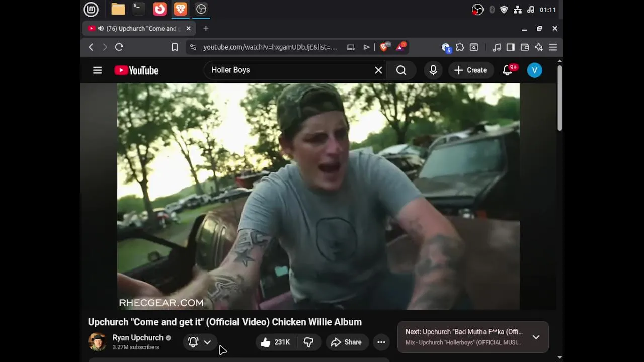The image size is (644, 362).
Task: Like the video with 231K likes
Action: click(x=275, y=342)
